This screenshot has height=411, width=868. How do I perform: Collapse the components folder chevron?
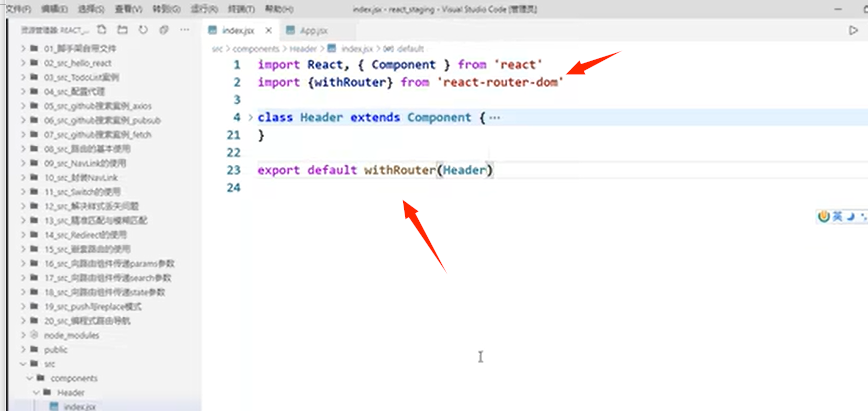(30, 378)
